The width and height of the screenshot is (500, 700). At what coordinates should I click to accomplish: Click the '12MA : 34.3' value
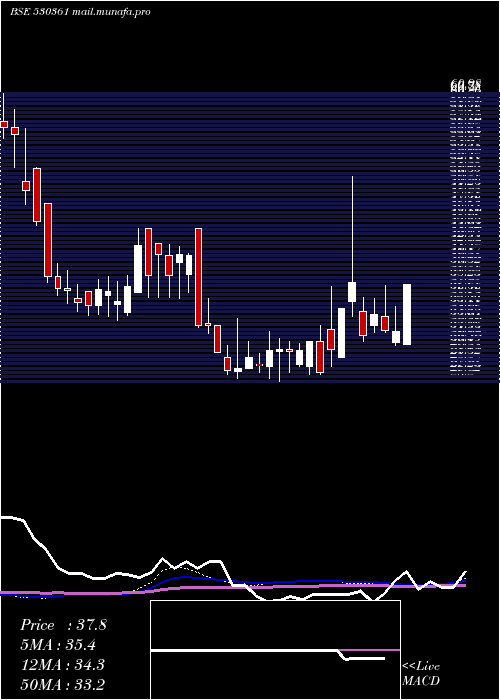point(63,665)
